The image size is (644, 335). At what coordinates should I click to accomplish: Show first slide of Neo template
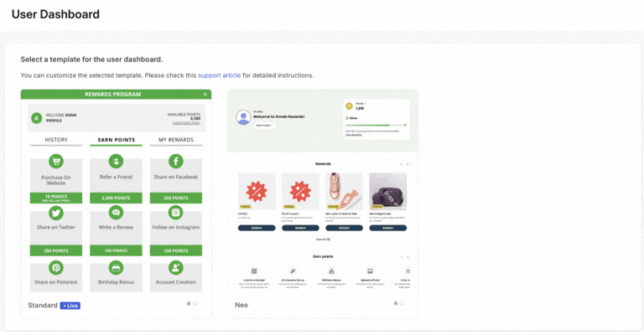tap(396, 303)
